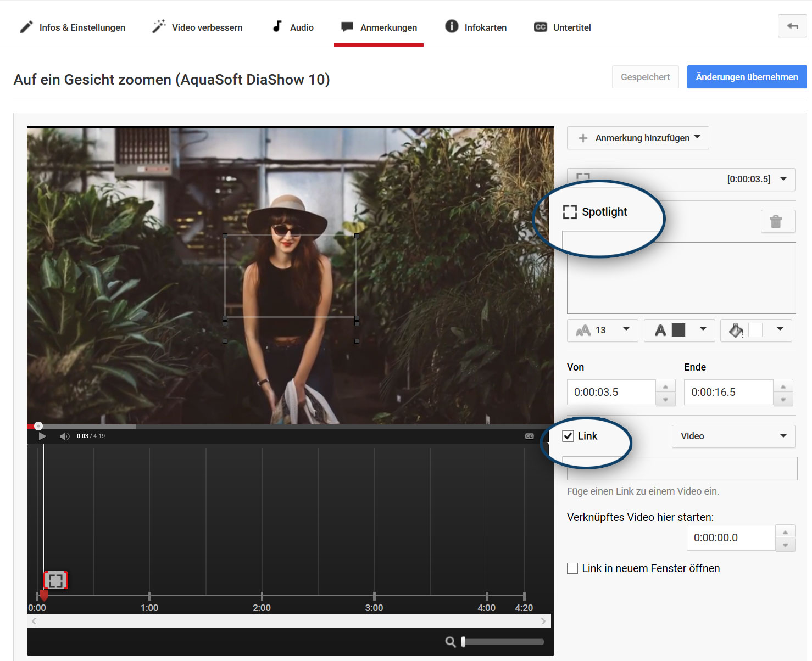Click the back arrow button at top right
Screen dimensions: 812x661
tap(792, 26)
